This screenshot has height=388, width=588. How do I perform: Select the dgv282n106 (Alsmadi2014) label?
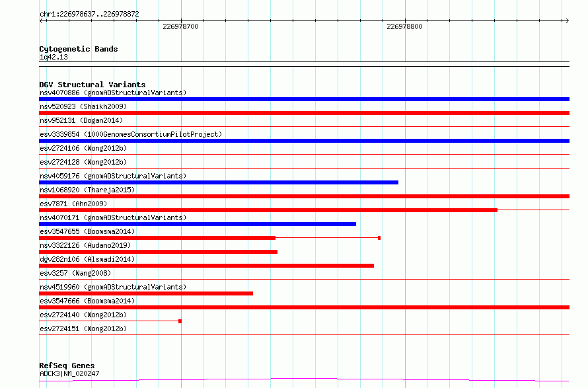[x=87, y=259]
